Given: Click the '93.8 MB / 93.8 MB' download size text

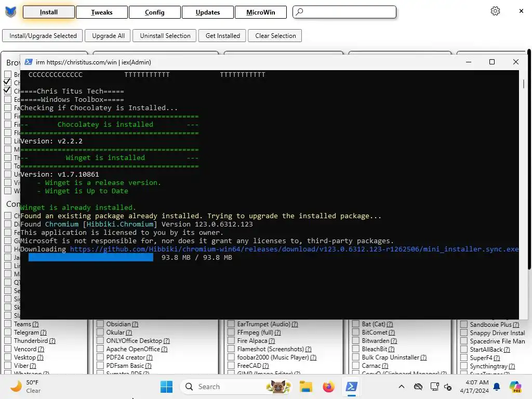Looking at the screenshot, I should pos(197,258).
